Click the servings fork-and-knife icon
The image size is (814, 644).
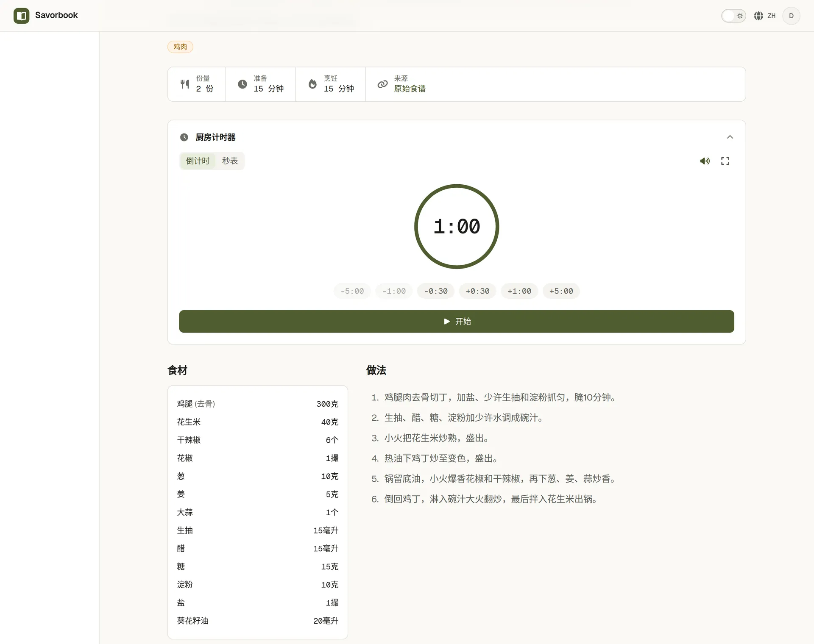pos(185,84)
